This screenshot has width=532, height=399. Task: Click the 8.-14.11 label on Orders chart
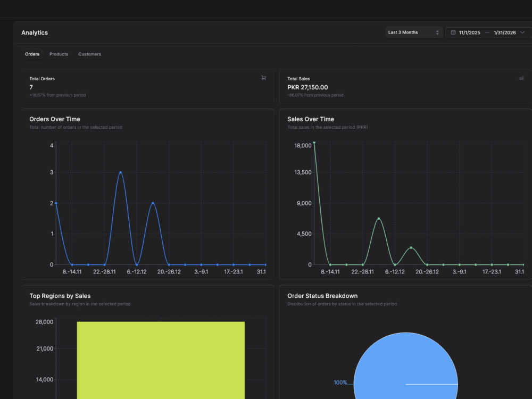point(72,272)
